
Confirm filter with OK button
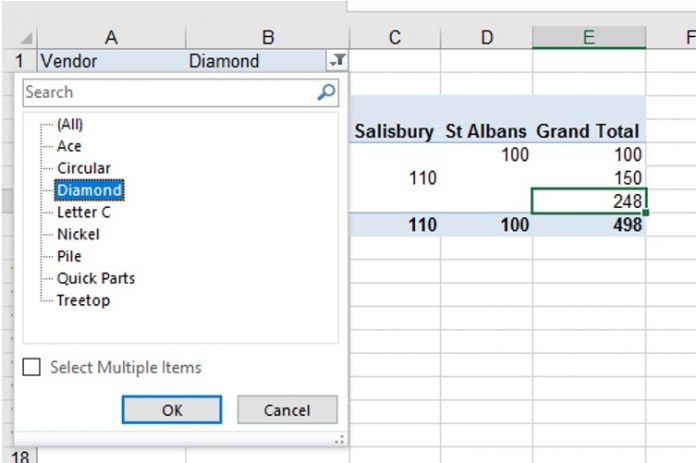click(172, 410)
